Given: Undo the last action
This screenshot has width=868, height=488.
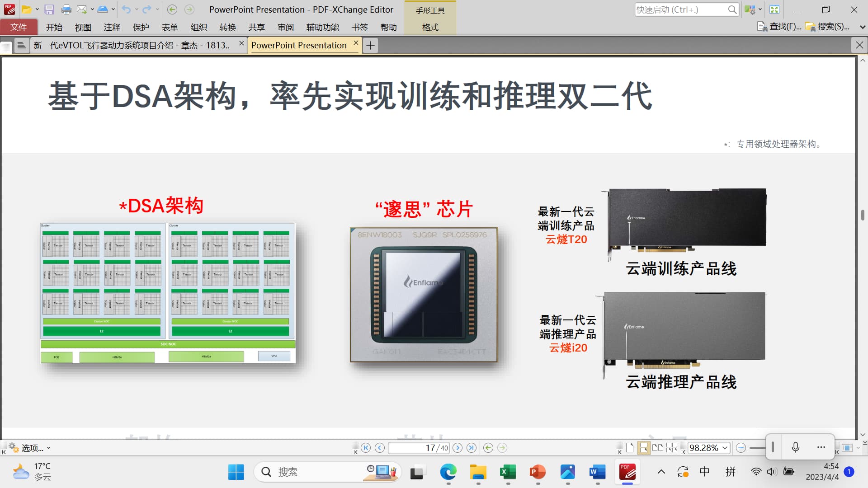Looking at the screenshot, I should pyautogui.click(x=126, y=9).
